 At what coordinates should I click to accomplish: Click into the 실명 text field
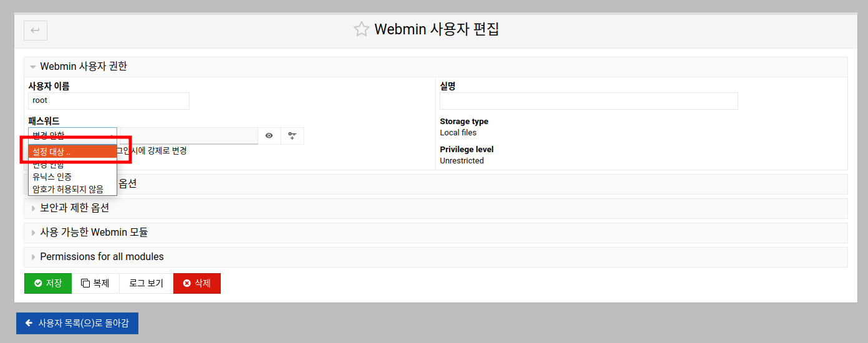pos(589,101)
